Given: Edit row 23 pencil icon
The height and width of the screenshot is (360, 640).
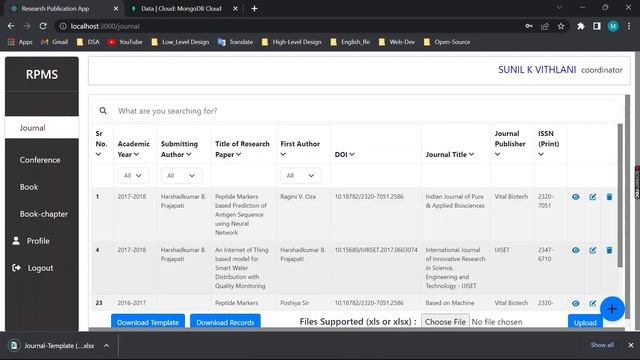Looking at the screenshot, I should click(x=593, y=303).
